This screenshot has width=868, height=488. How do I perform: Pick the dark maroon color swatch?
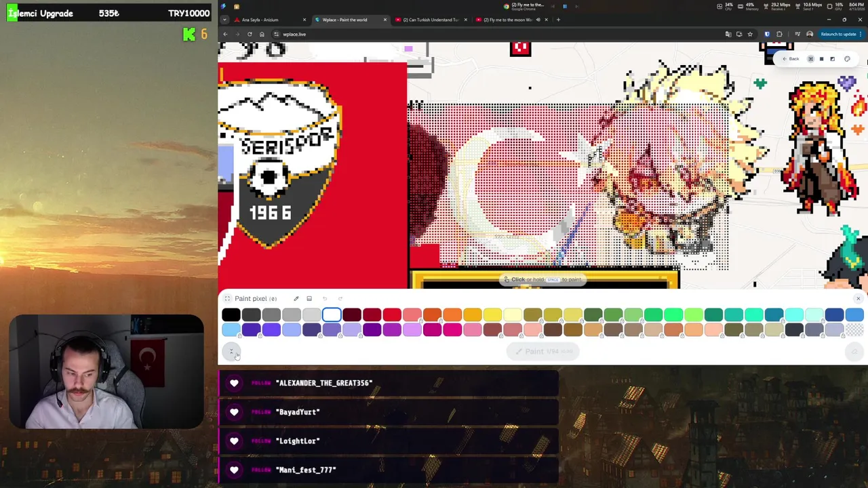point(352,314)
